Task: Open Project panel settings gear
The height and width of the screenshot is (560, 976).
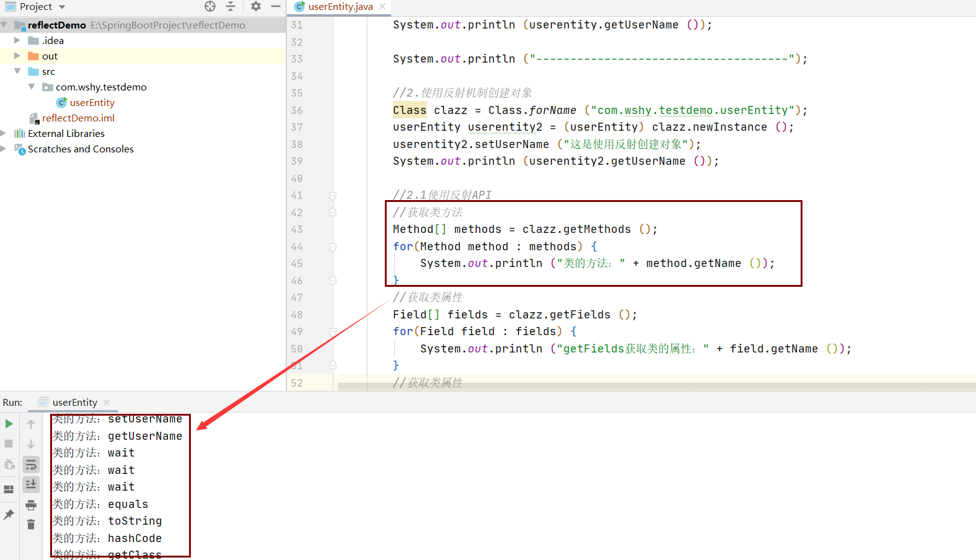Action: [x=256, y=6]
